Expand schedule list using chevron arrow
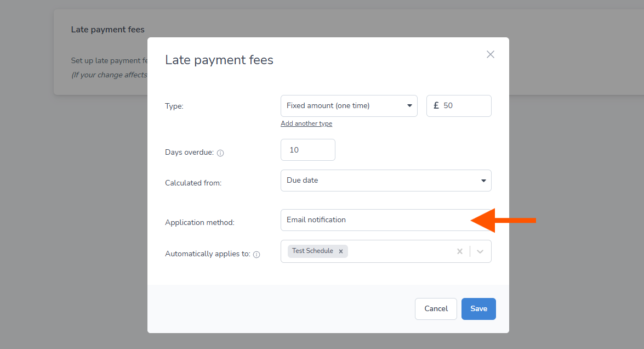644x349 pixels. 480,251
